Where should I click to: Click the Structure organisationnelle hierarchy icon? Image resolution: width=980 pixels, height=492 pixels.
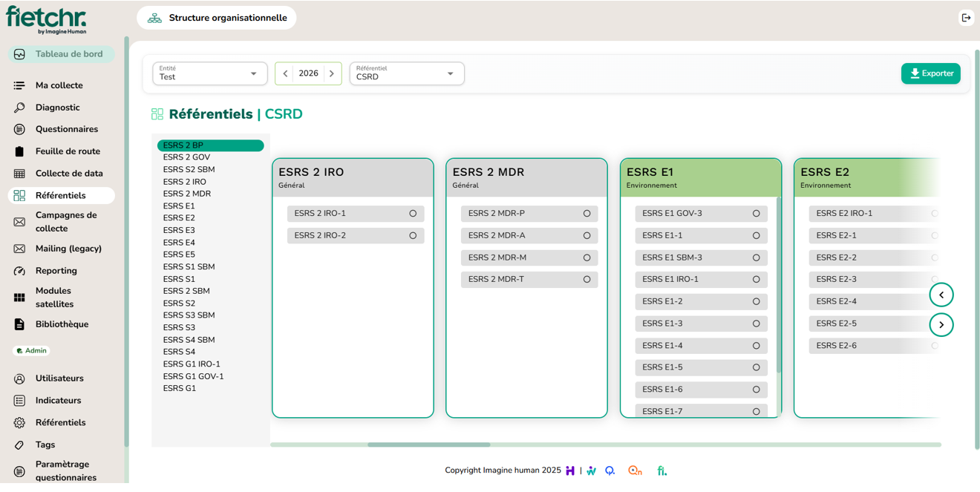click(x=154, y=18)
